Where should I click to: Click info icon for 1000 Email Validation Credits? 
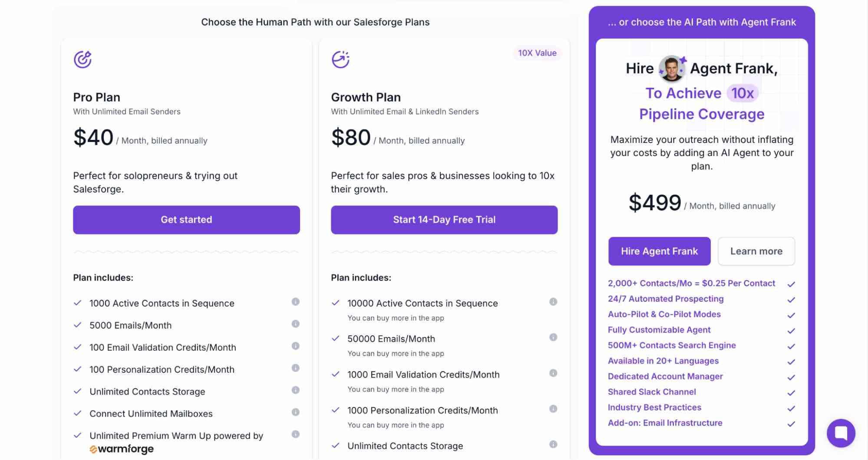pyautogui.click(x=553, y=374)
